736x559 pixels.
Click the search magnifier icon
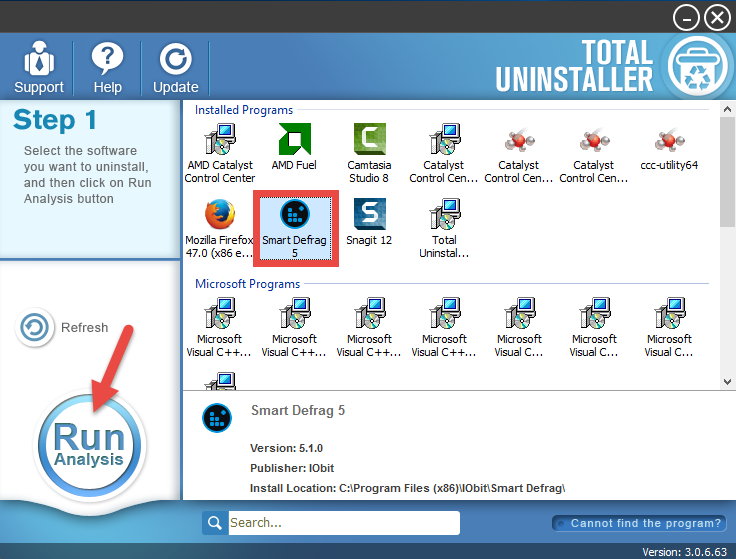tap(215, 523)
